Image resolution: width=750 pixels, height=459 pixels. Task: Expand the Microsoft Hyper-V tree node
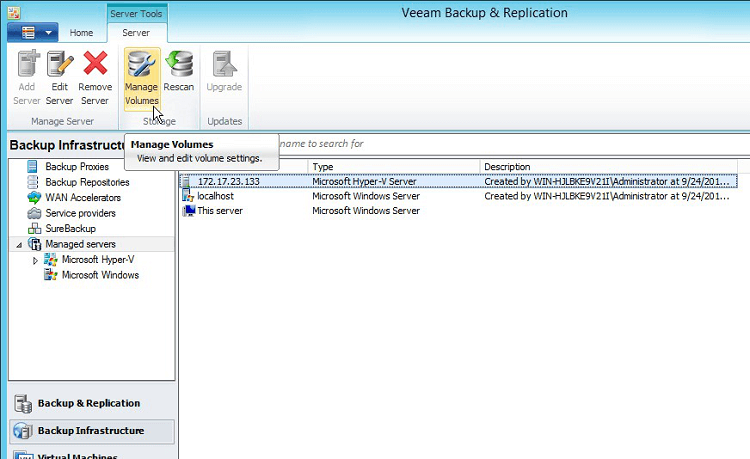click(x=35, y=261)
